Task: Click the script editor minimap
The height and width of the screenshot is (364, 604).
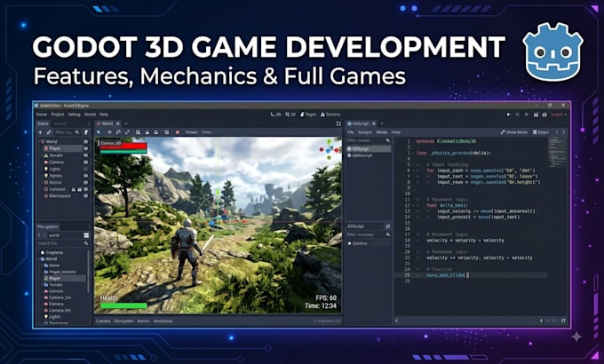Action: click(x=556, y=152)
